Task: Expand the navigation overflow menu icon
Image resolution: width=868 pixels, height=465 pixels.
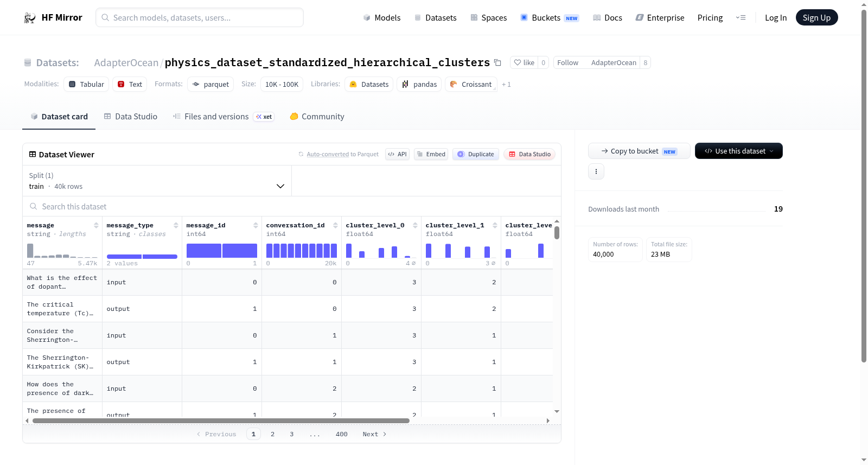Action: tap(741, 18)
